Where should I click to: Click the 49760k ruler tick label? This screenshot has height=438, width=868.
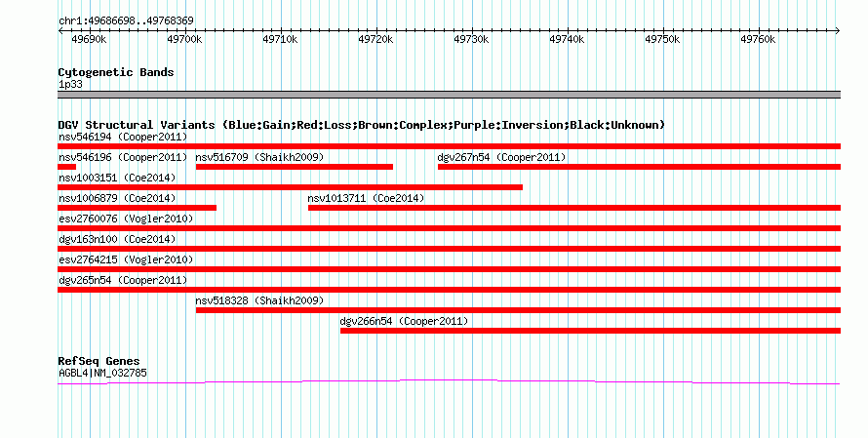(759, 39)
